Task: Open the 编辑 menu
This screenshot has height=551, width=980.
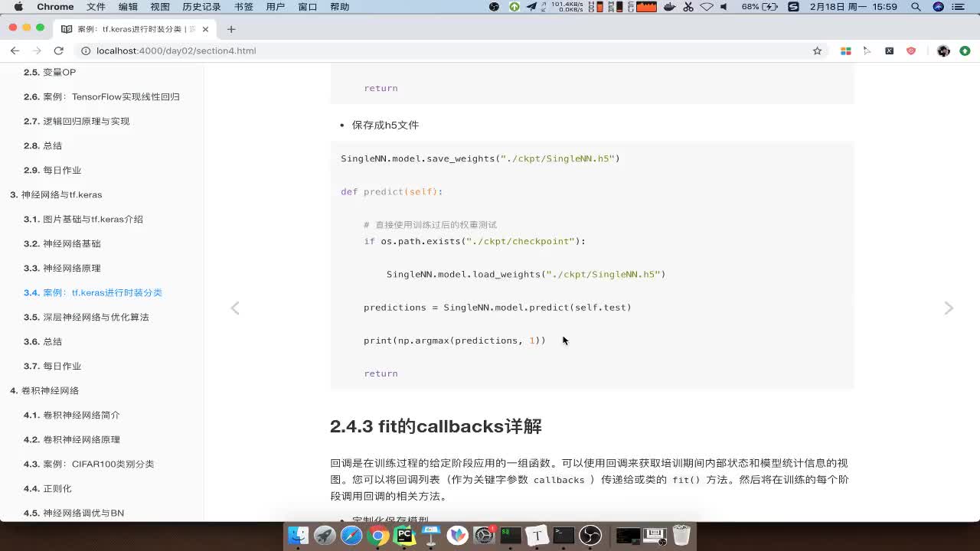Action: click(x=128, y=7)
